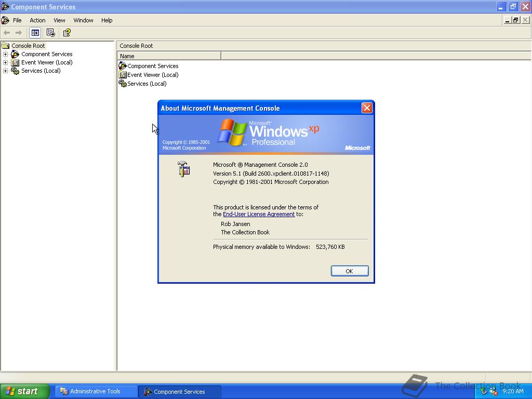Click Component Services icon in list pane
This screenshot has width=532, height=399.
click(x=123, y=65)
